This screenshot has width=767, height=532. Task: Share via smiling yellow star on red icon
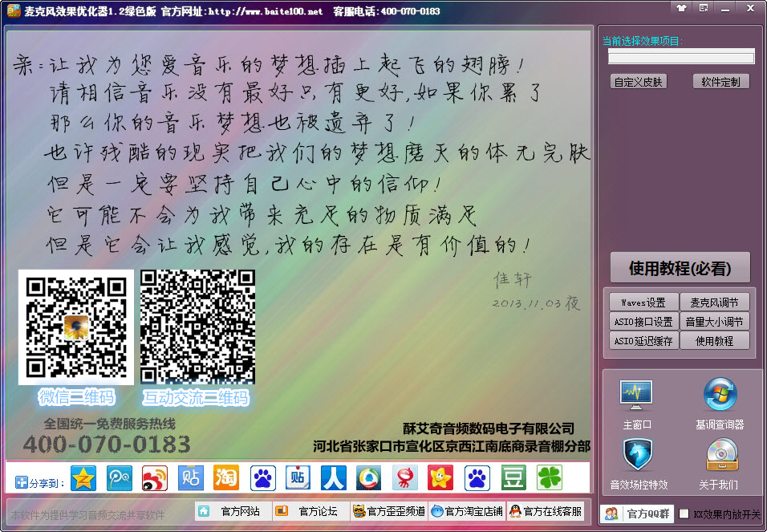pyautogui.click(x=440, y=478)
